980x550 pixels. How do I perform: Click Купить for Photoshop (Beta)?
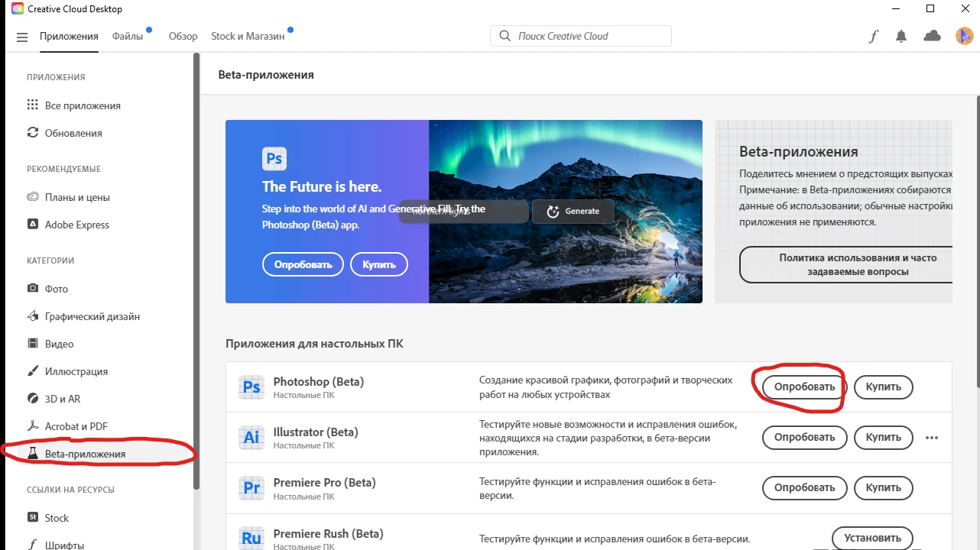[x=884, y=387]
